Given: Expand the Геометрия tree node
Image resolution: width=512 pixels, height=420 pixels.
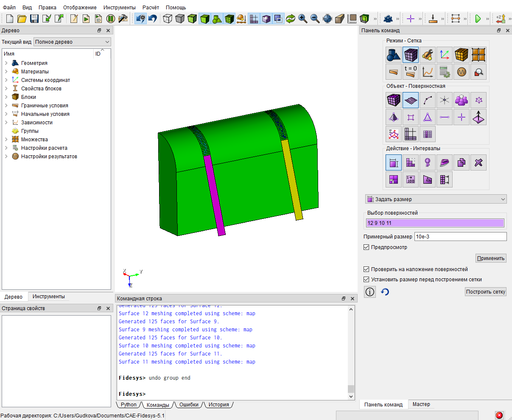Looking at the screenshot, I should pyautogui.click(x=6, y=63).
